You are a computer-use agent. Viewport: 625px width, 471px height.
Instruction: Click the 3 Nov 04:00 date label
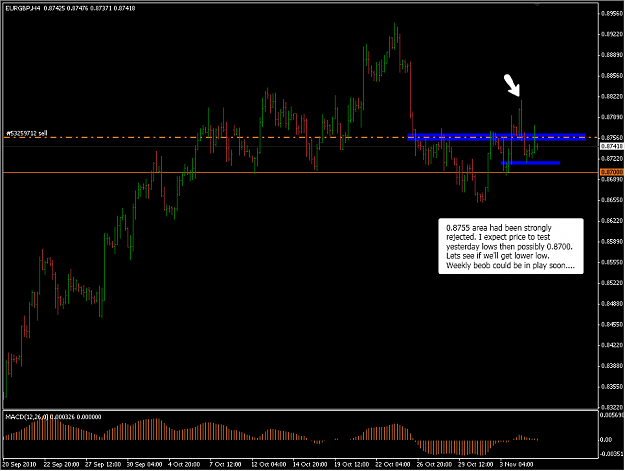517,465
